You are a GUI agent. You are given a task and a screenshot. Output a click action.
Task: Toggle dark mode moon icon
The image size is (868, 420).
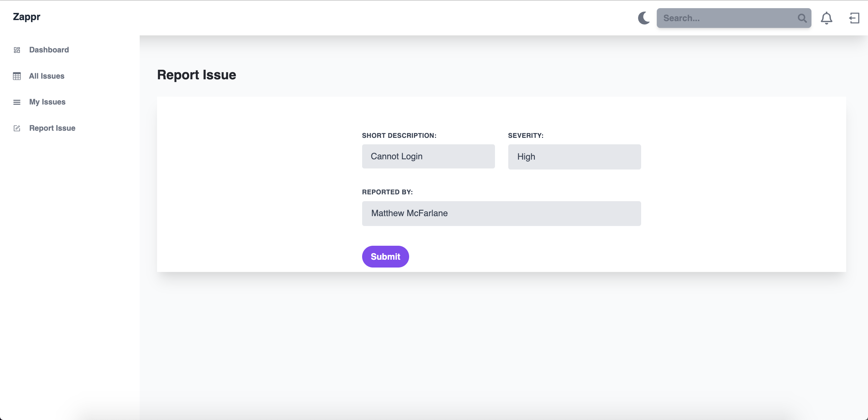pos(644,18)
